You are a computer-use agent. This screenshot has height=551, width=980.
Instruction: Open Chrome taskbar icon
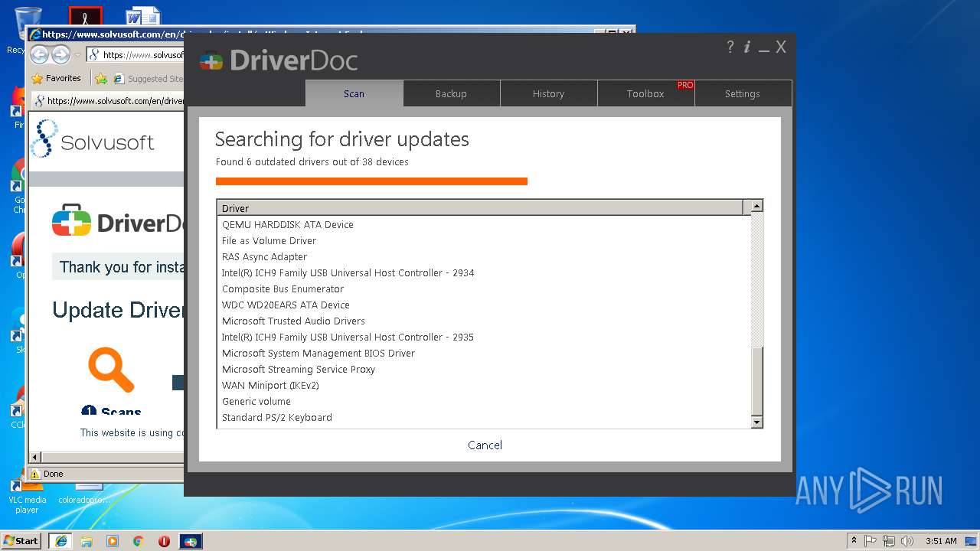[138, 541]
